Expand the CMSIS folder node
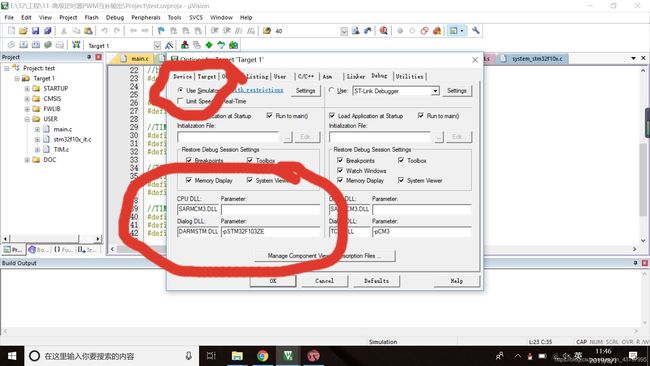 (x=27, y=99)
